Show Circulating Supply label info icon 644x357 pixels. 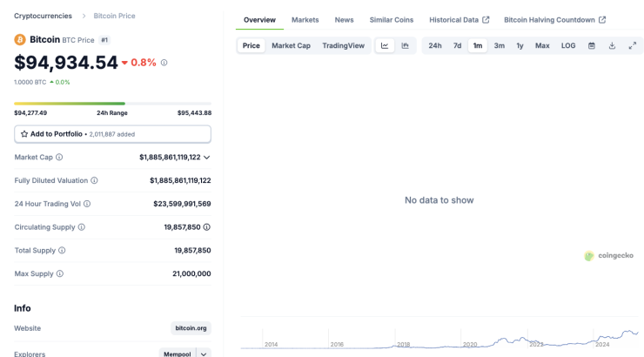tap(82, 227)
